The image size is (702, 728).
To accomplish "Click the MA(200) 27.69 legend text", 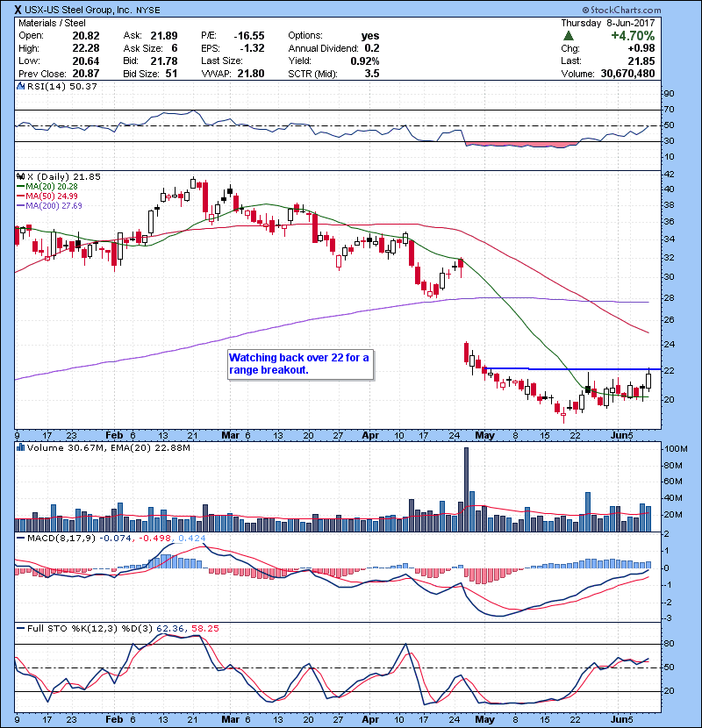I will 54,205.
